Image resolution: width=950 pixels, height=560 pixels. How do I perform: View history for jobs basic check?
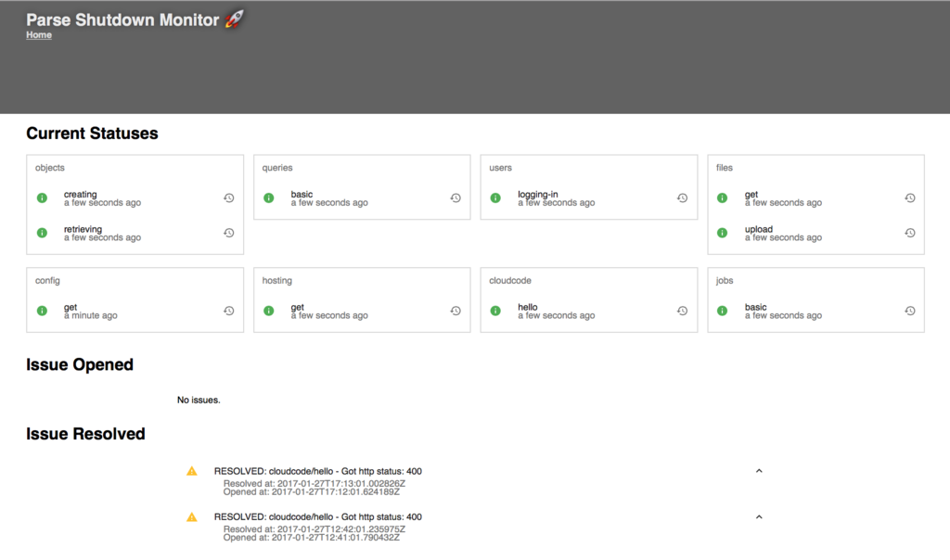point(909,311)
